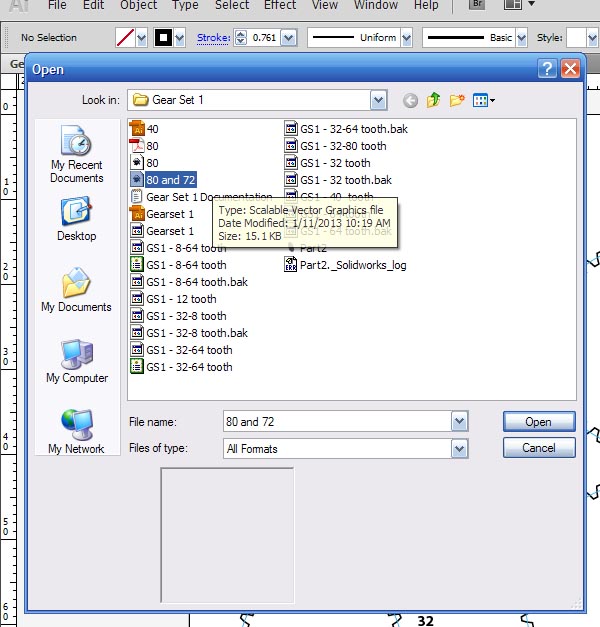Open the Arrange Documents icon in Illustrator
Image resolution: width=600 pixels, height=627 pixels.
coord(519,5)
